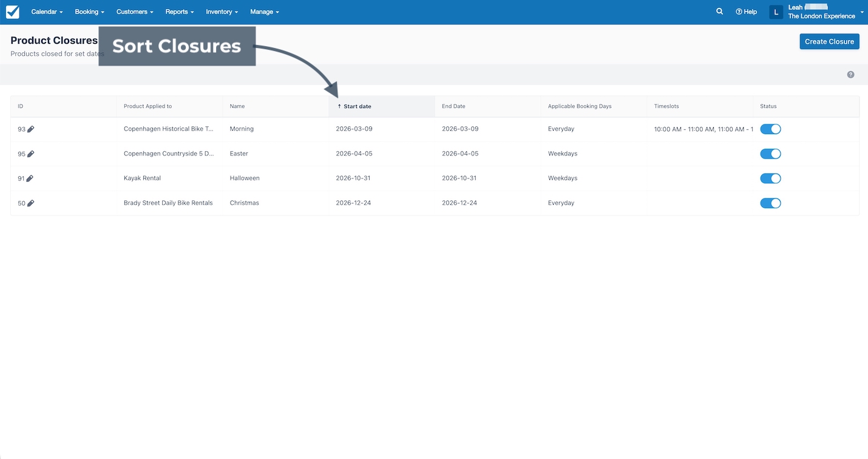Click Everyday in the Morning row
This screenshot has width=868, height=459.
tap(561, 129)
